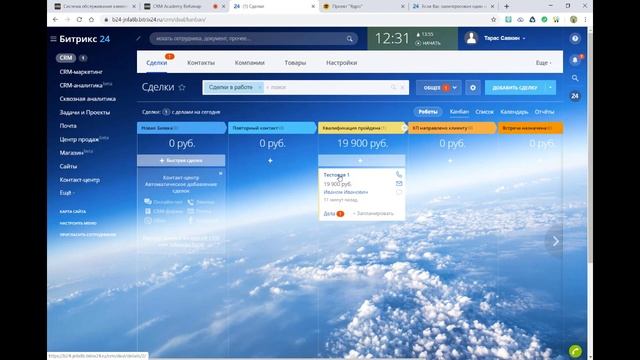This screenshot has width=640, height=360.
Task: Click the pencil edit icon near the search bar
Action: (x=138, y=38)
